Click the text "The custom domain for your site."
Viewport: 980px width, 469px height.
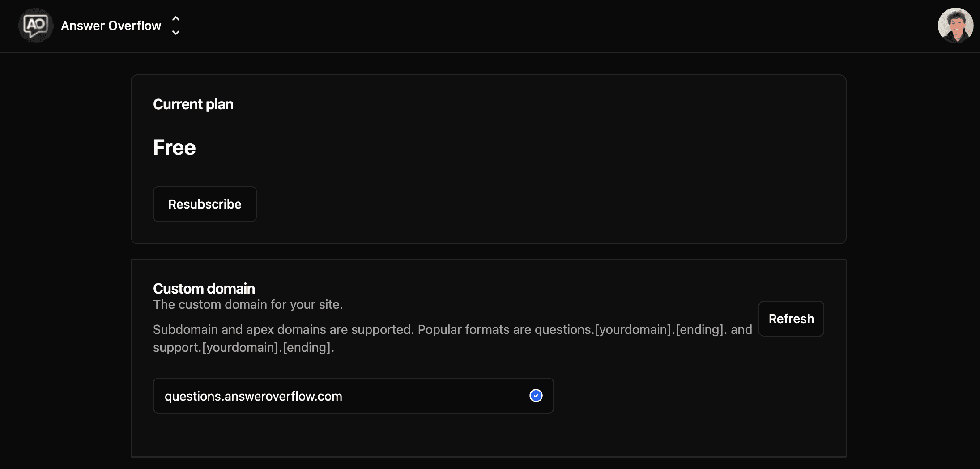click(247, 305)
